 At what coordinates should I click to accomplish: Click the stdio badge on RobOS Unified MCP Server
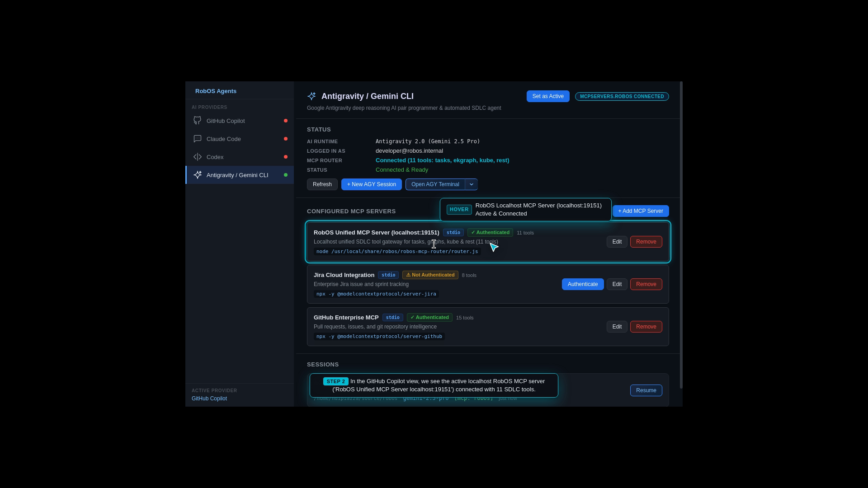tap(453, 233)
